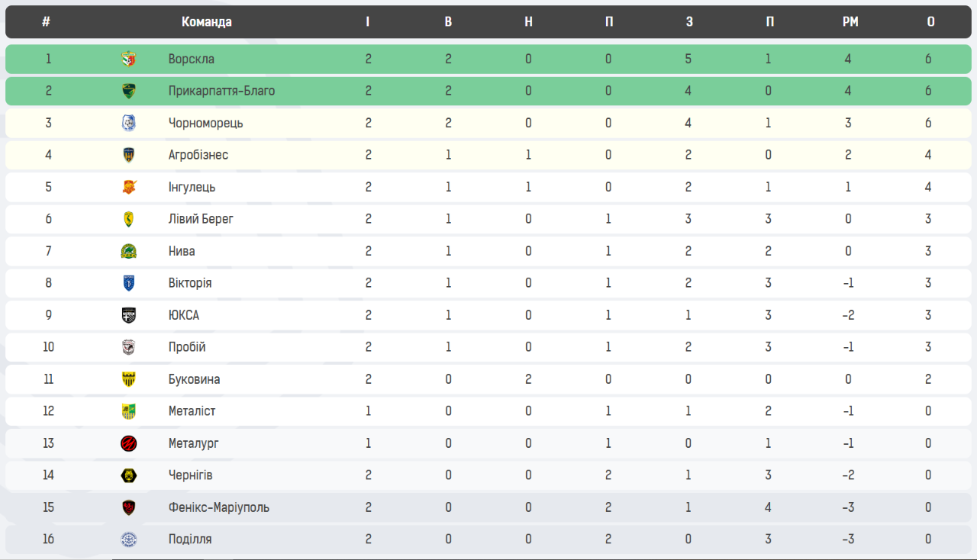Image resolution: width=977 pixels, height=560 pixels.
Task: Click the Вікторія club logo
Action: tap(129, 283)
